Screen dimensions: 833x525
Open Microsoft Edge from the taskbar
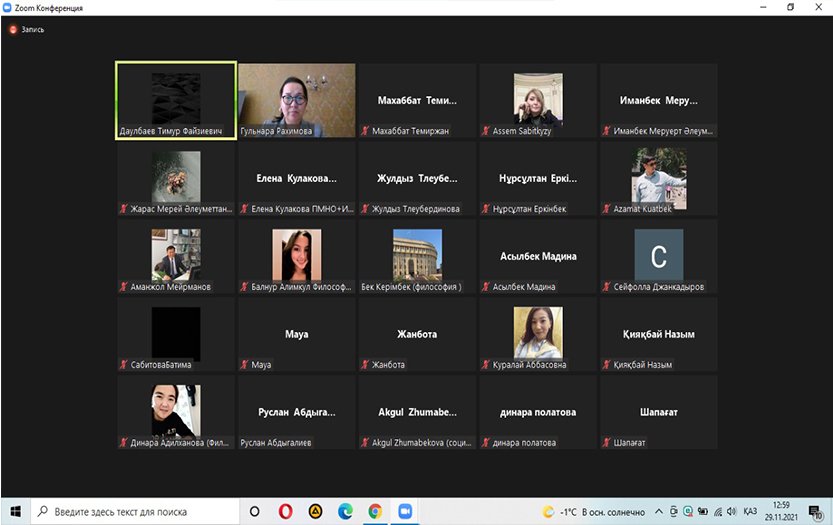tap(345, 511)
